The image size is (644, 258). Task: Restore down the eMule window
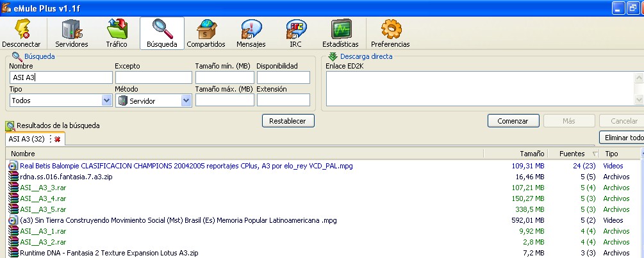tap(632, 8)
